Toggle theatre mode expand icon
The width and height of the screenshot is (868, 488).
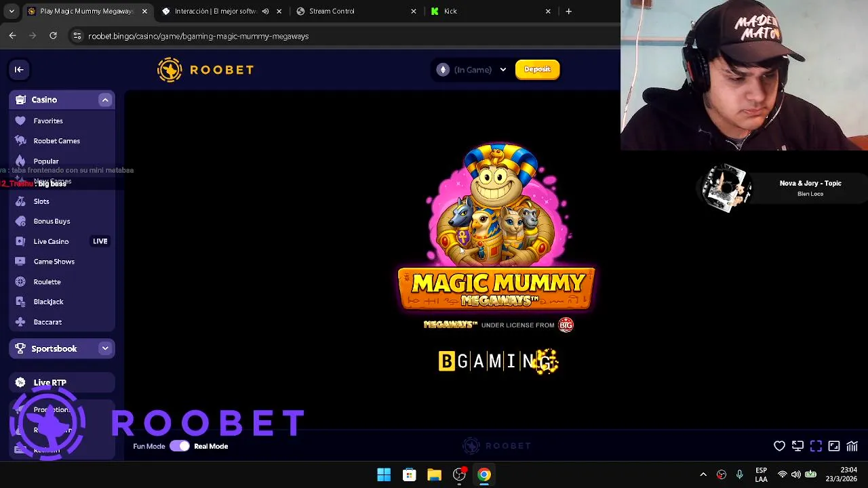[834, 446]
